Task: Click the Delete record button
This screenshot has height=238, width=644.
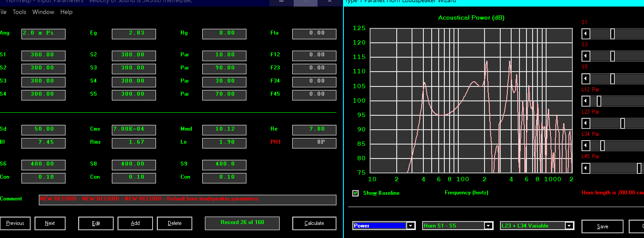Action: click(175, 223)
